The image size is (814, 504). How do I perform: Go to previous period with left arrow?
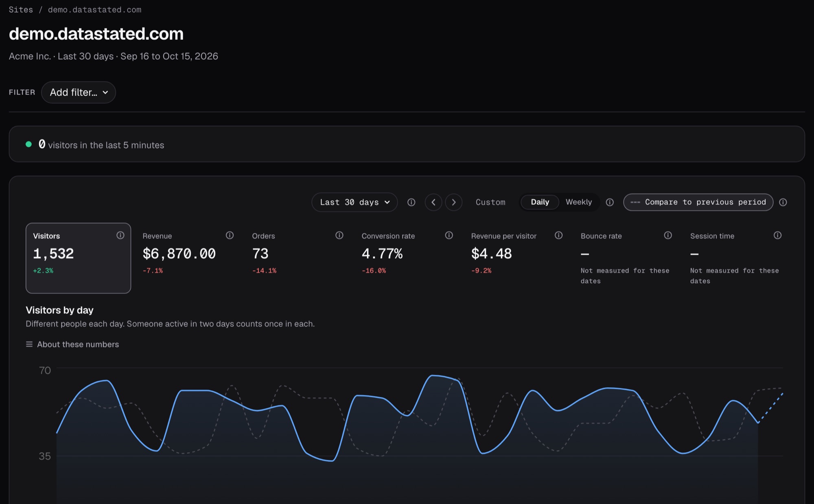pos(433,202)
